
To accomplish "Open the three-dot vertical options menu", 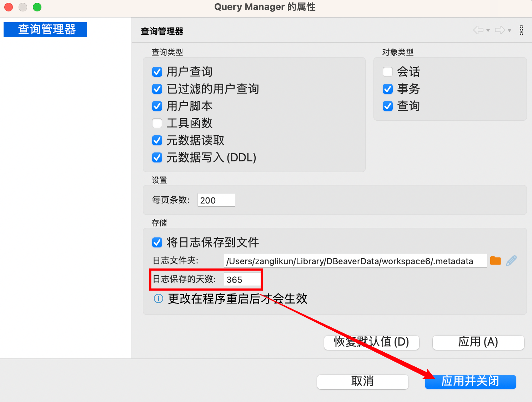I will [521, 30].
